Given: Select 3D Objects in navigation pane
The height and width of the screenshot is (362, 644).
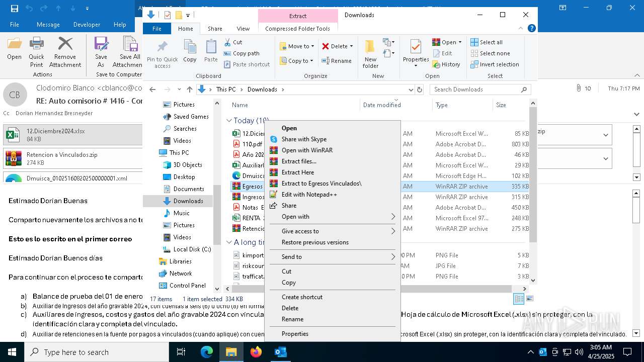Looking at the screenshot, I should (187, 165).
